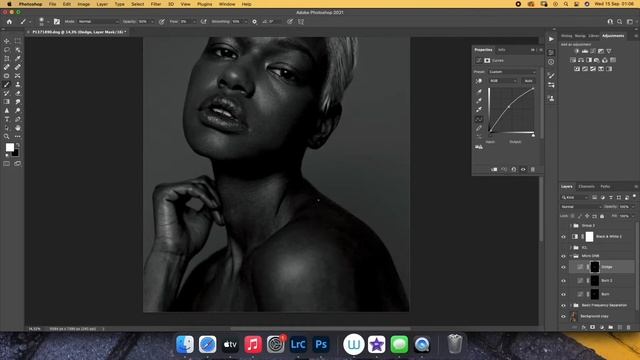Open Lightroom Classic from the Dock

(x=298, y=344)
